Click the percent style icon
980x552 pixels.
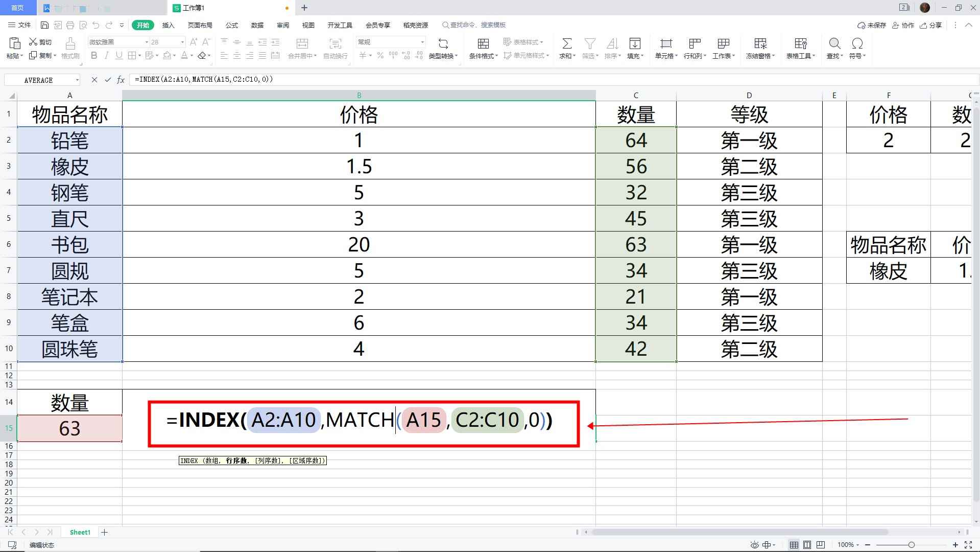click(380, 56)
